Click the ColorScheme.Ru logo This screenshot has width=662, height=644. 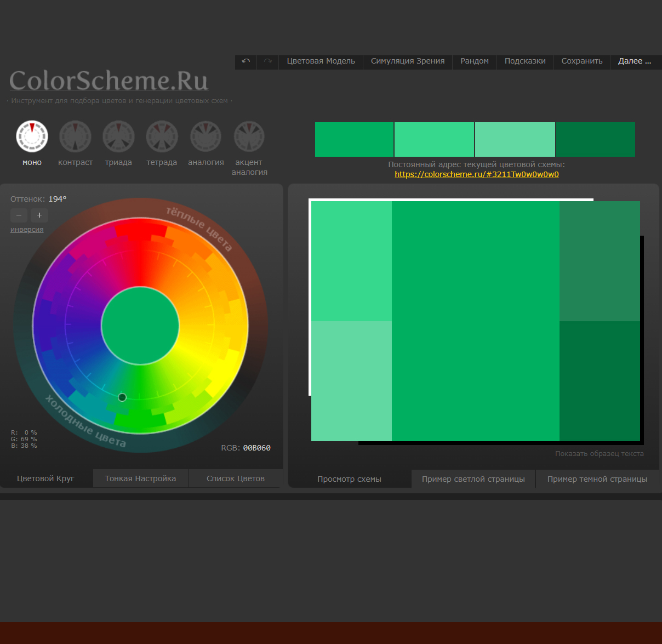[x=109, y=81]
